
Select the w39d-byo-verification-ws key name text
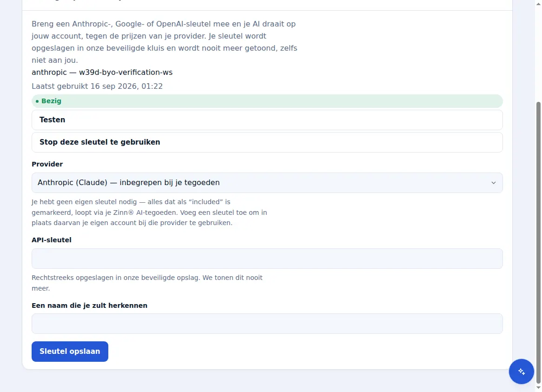126,73
